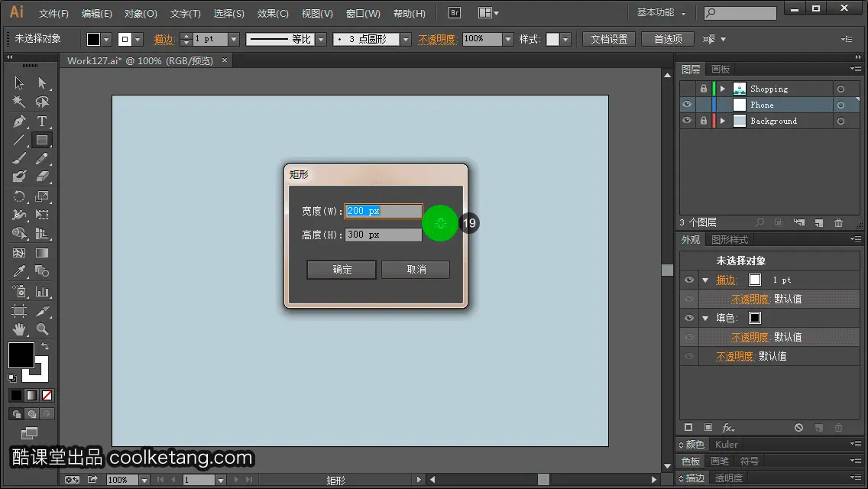Collapse the fill row in Appearance
The width and height of the screenshot is (868, 489).
click(x=705, y=318)
